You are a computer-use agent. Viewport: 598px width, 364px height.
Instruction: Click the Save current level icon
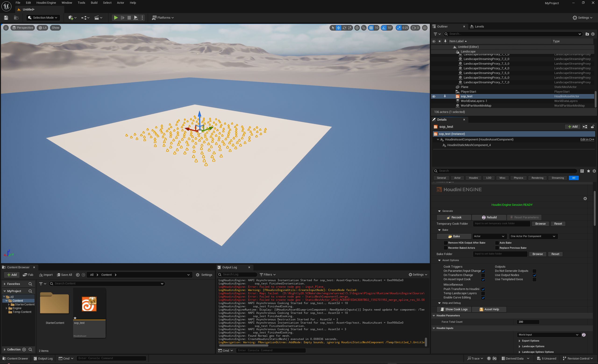click(x=6, y=18)
